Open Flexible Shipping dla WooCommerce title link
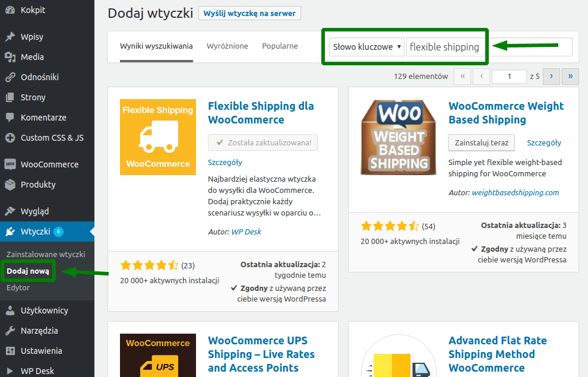The image size is (588, 377). pos(261,113)
